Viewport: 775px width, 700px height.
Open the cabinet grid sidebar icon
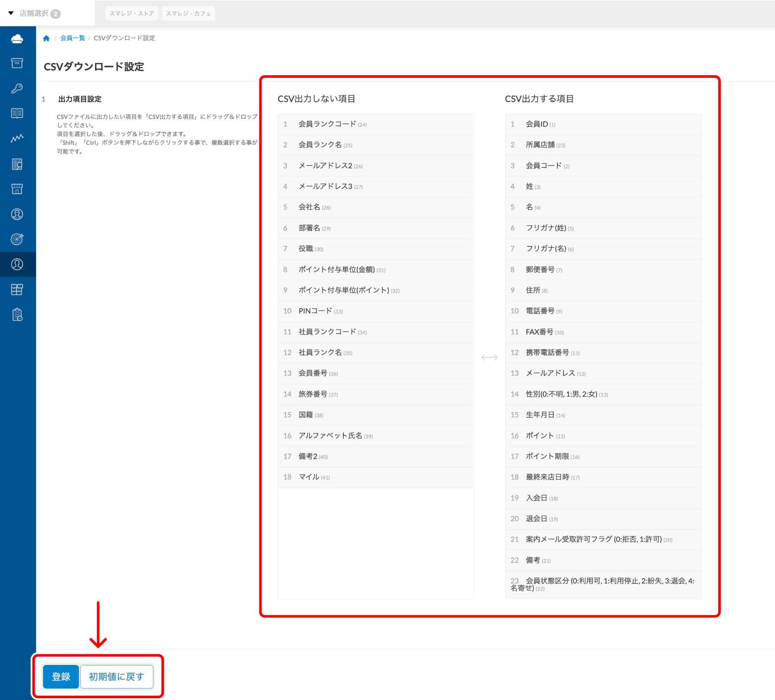tap(17, 290)
